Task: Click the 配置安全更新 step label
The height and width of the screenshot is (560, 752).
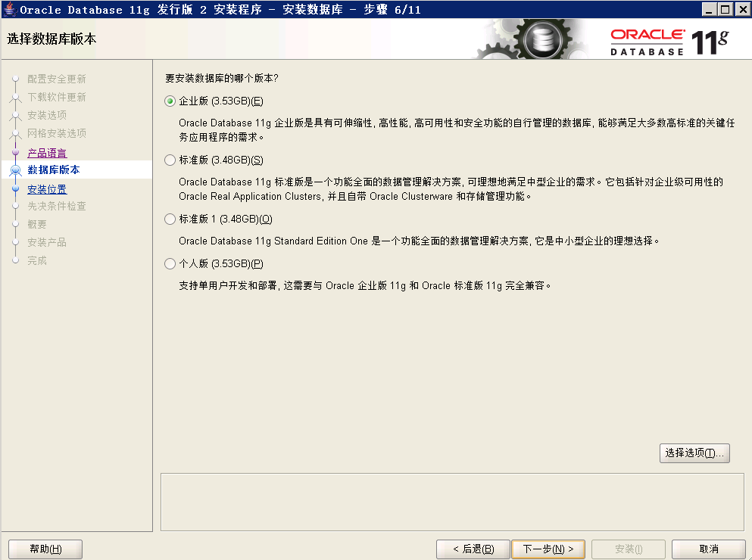Action: [x=57, y=79]
